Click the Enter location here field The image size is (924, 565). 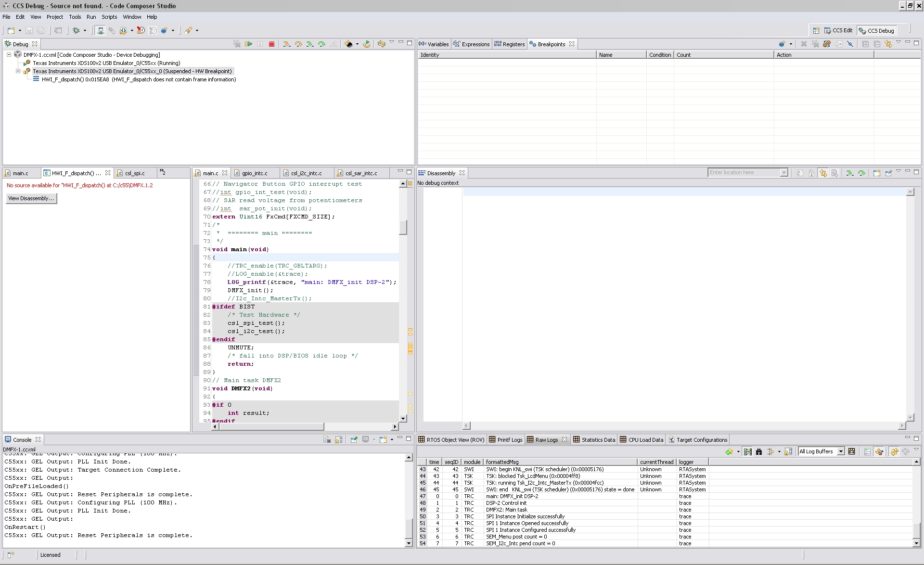coord(744,172)
